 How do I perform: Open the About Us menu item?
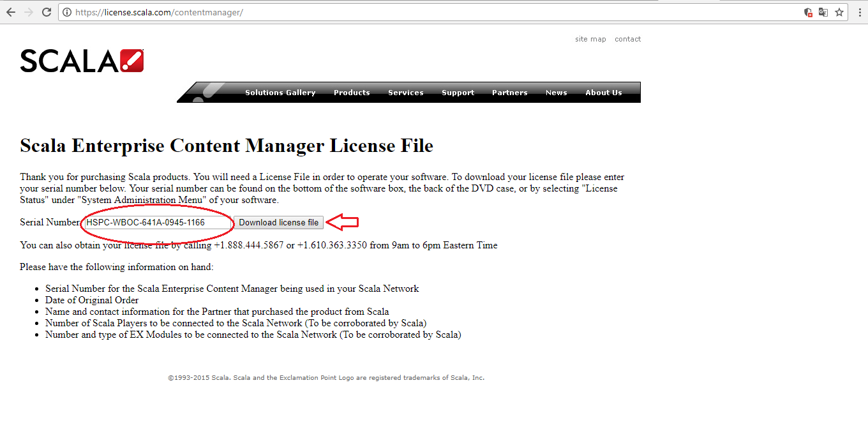(x=603, y=93)
